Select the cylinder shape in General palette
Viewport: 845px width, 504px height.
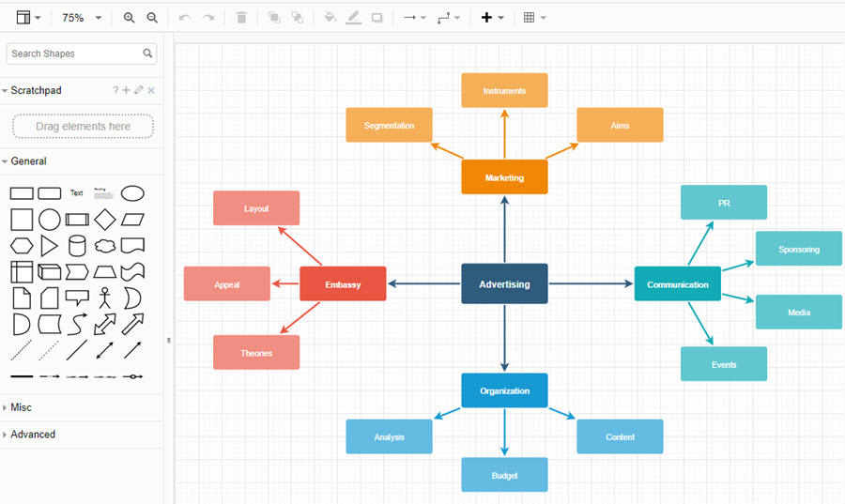pyautogui.click(x=77, y=246)
